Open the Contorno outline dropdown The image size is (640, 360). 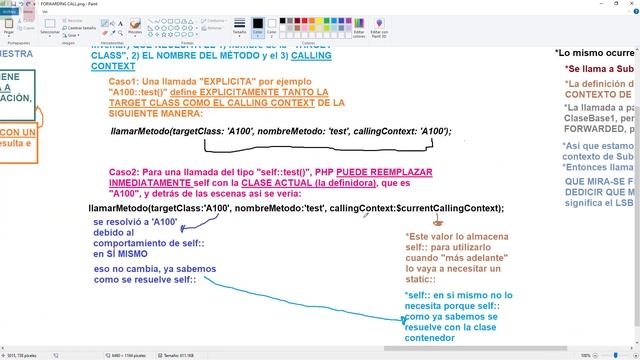213,20
